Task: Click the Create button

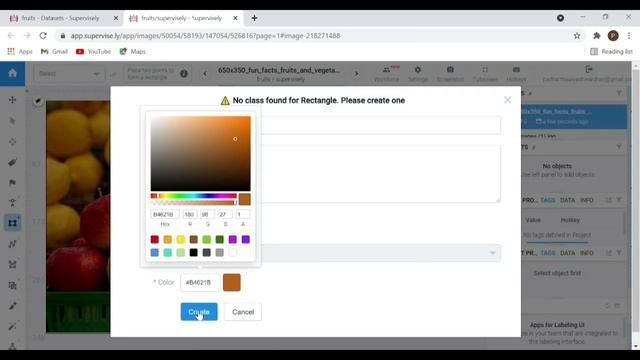Action: [x=199, y=312]
